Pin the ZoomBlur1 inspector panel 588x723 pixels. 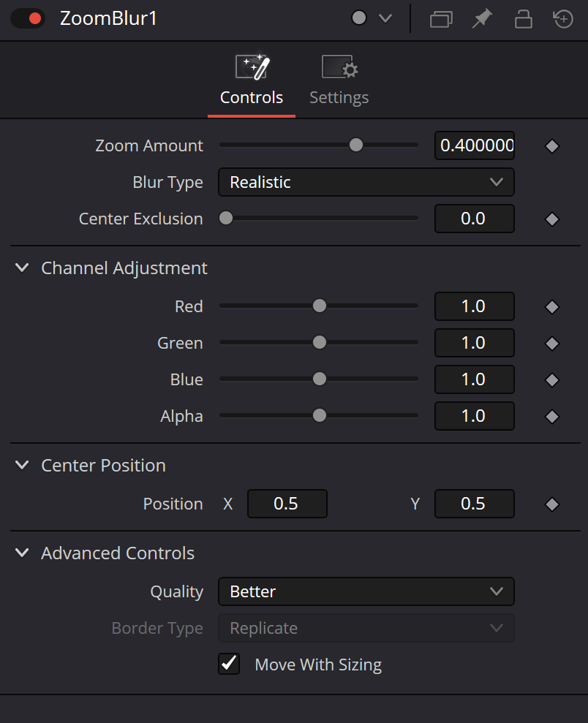point(482,19)
